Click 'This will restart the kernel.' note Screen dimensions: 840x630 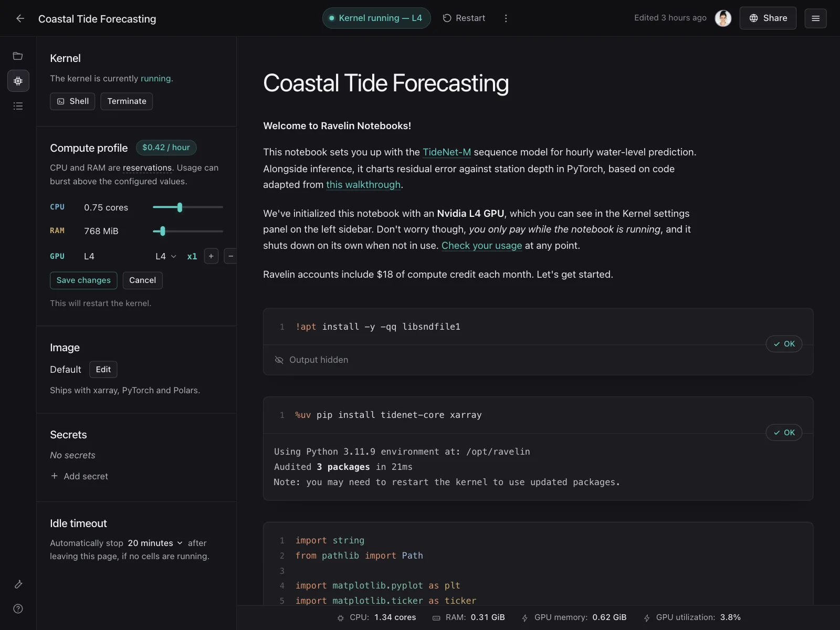(x=100, y=303)
